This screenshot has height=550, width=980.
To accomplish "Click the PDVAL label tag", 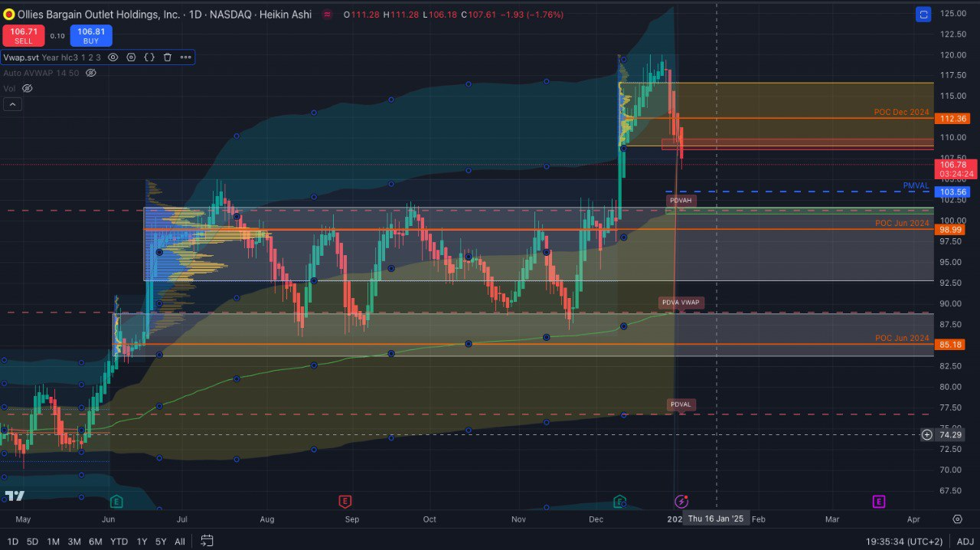I will pos(681,404).
